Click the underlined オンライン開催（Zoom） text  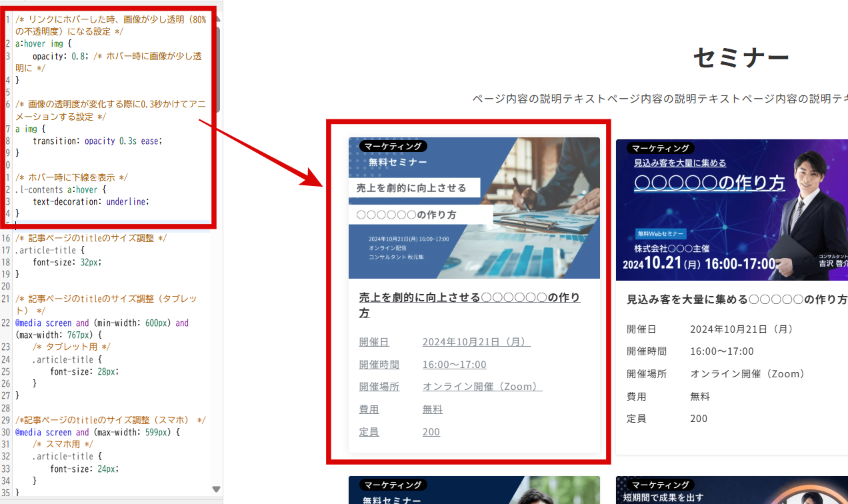point(482,387)
